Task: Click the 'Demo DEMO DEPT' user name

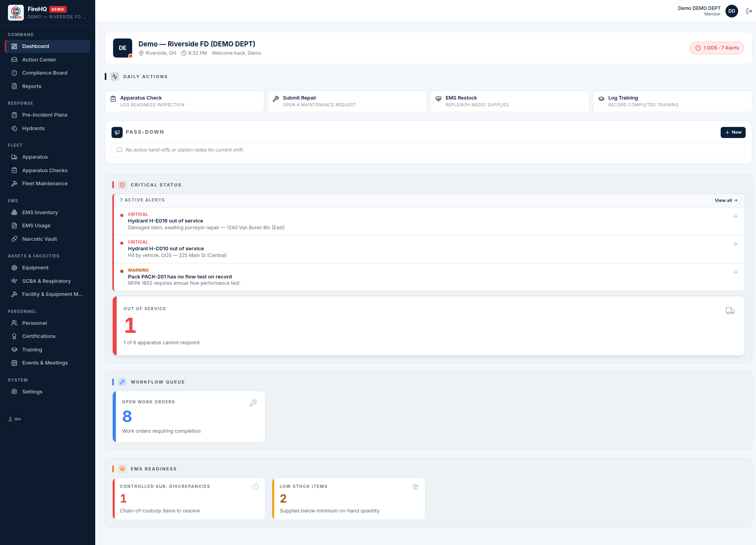Action: 699,8
